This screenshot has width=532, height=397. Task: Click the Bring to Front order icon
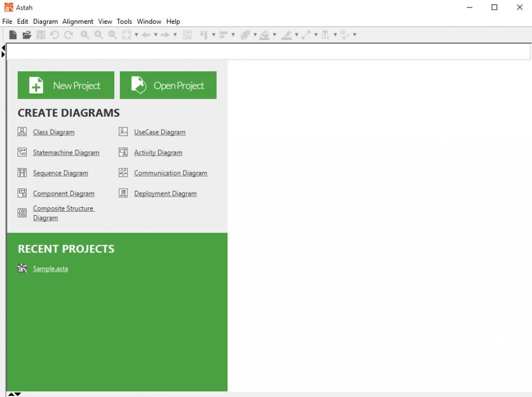click(245, 35)
